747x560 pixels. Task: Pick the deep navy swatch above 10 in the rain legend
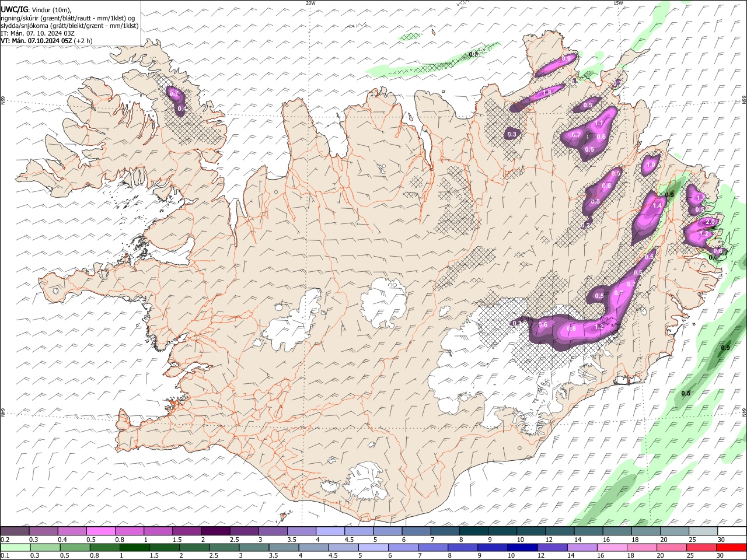[523, 547]
